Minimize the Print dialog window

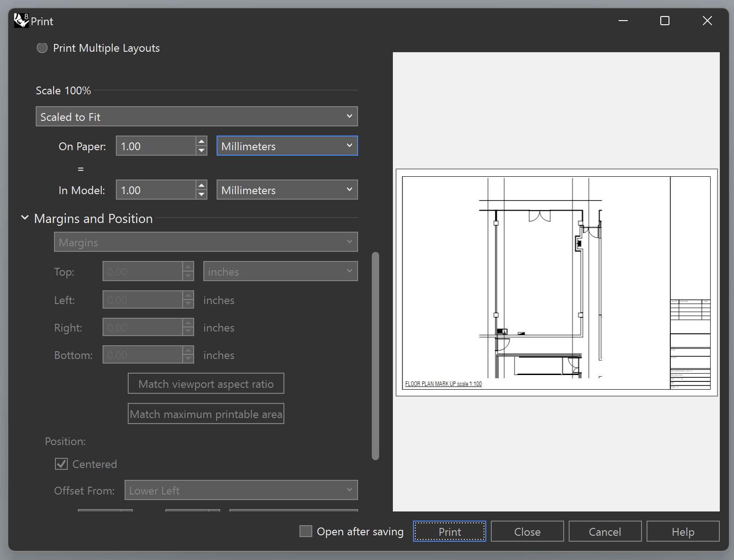623,21
